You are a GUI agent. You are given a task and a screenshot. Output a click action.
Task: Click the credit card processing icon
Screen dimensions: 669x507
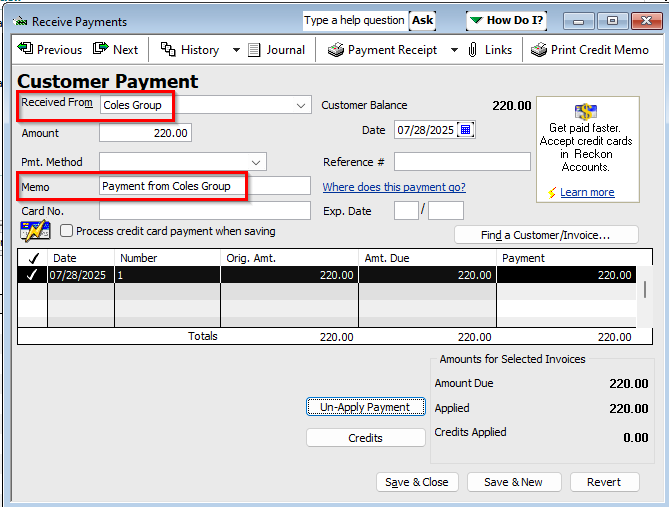pyautogui.click(x=35, y=231)
